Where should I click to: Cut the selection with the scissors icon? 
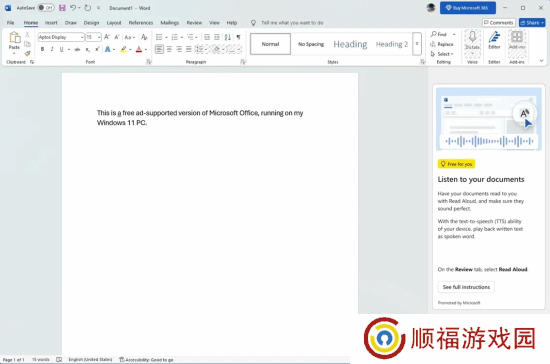click(27, 35)
